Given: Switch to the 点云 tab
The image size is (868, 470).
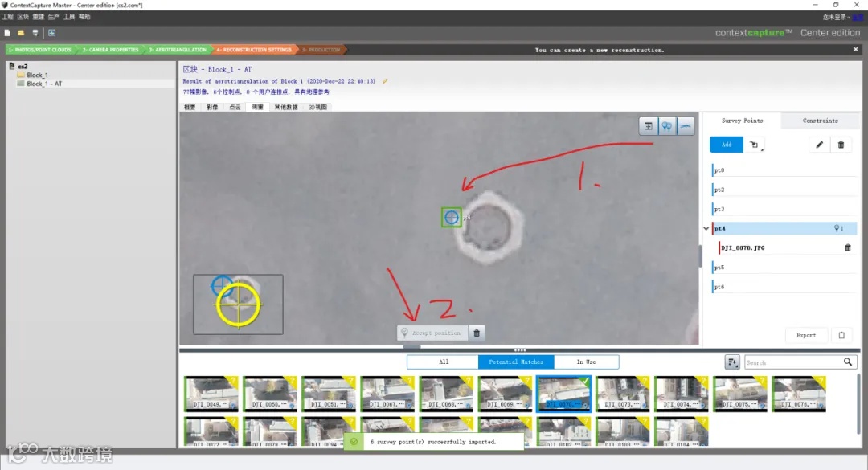Looking at the screenshot, I should click(x=235, y=107).
